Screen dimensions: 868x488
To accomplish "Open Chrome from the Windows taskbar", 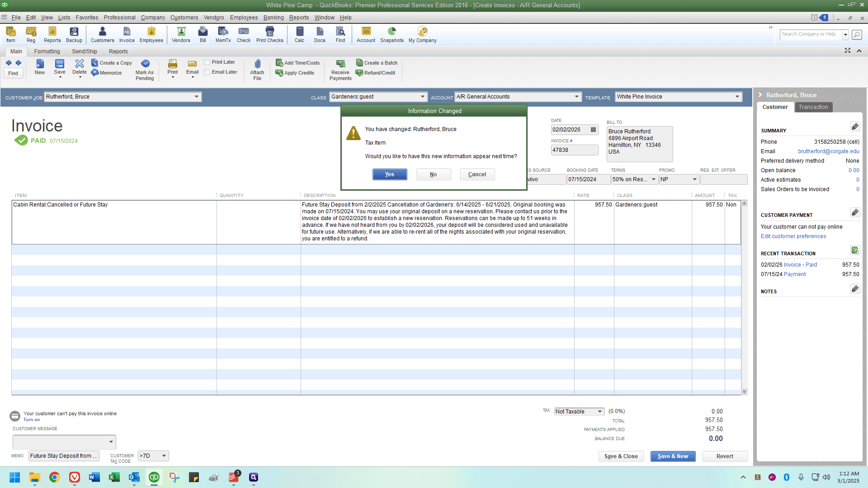I will [55, 477].
